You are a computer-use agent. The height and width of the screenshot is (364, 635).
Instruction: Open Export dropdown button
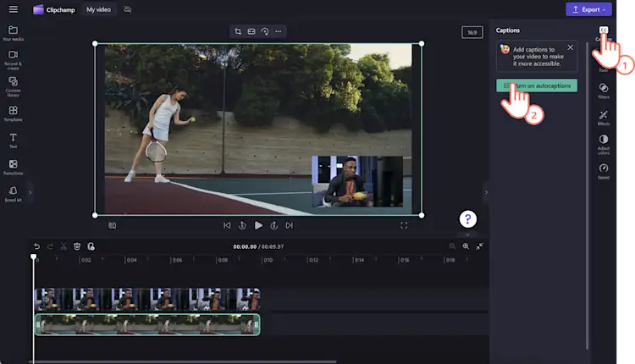pos(588,9)
